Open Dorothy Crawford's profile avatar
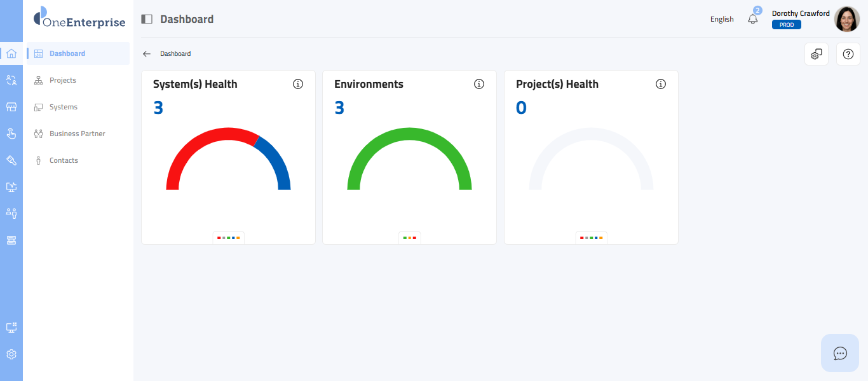 point(846,19)
